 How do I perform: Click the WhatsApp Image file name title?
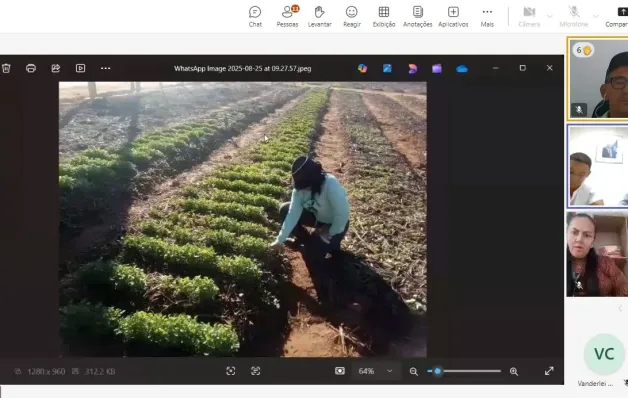(x=242, y=68)
